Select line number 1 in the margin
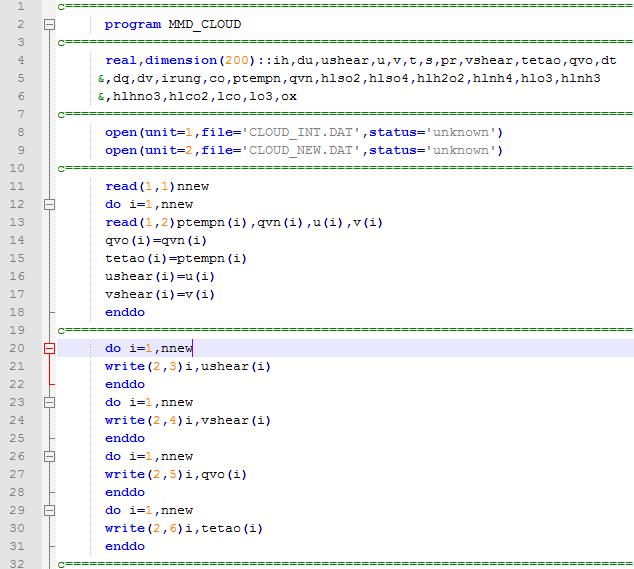 20,6
